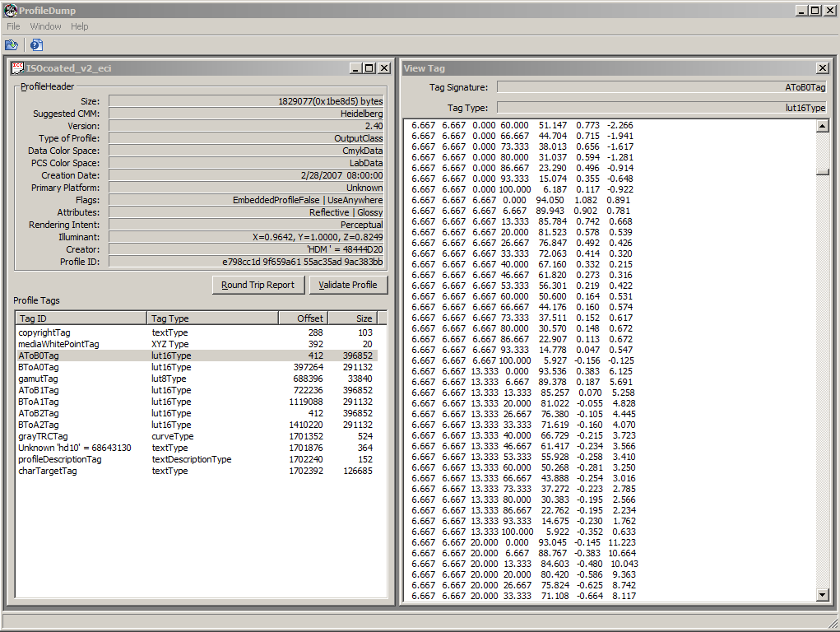
Task: Click the Validate Profile button
Action: pyautogui.click(x=347, y=285)
